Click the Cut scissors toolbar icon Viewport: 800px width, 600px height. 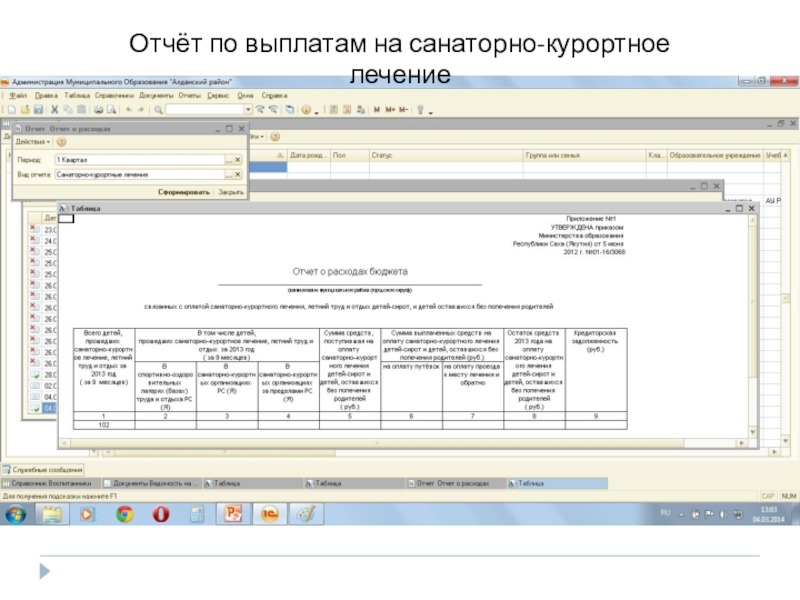click(55, 110)
